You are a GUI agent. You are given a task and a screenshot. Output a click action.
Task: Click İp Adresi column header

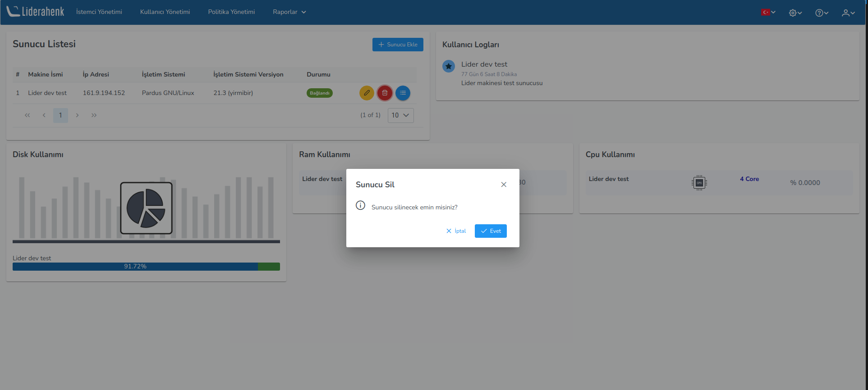[96, 74]
